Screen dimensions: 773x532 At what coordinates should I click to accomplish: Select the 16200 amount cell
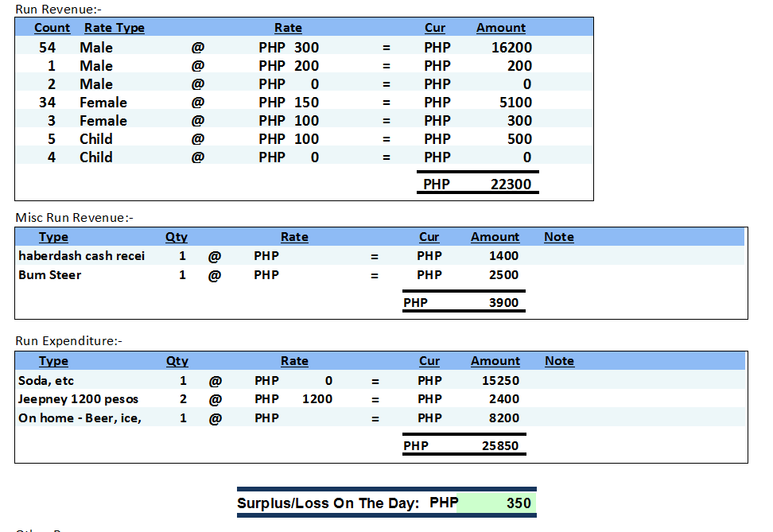click(511, 48)
